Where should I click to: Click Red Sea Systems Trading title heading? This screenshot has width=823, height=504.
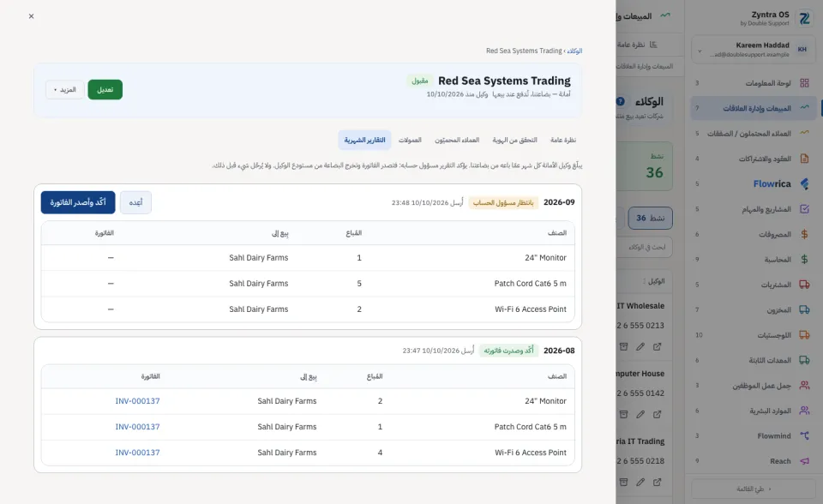(504, 81)
